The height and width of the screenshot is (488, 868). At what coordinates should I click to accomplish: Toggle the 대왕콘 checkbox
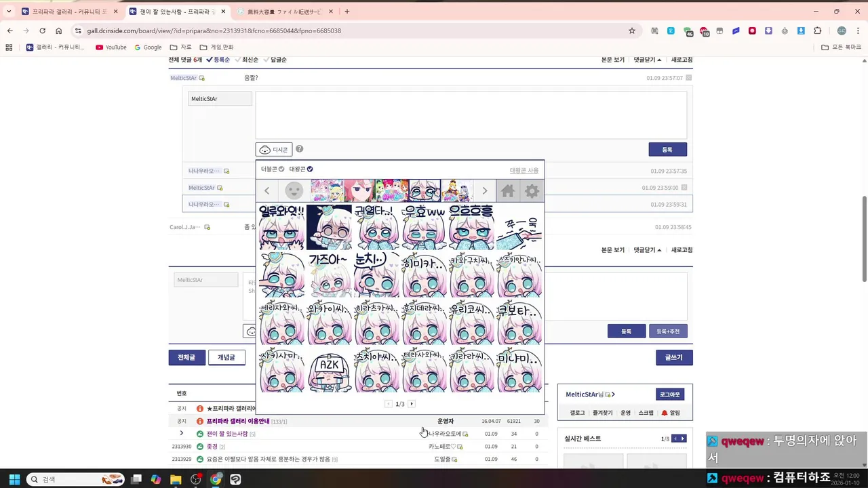click(301, 169)
